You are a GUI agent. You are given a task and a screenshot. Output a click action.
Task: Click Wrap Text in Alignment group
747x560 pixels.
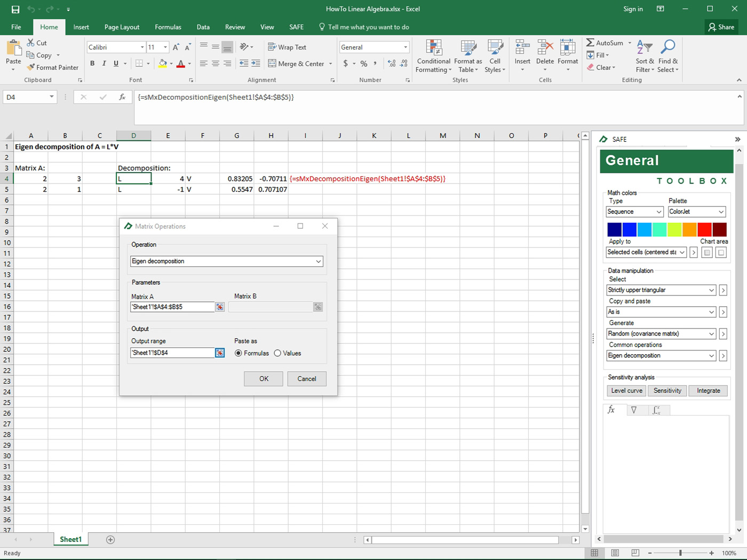point(287,47)
